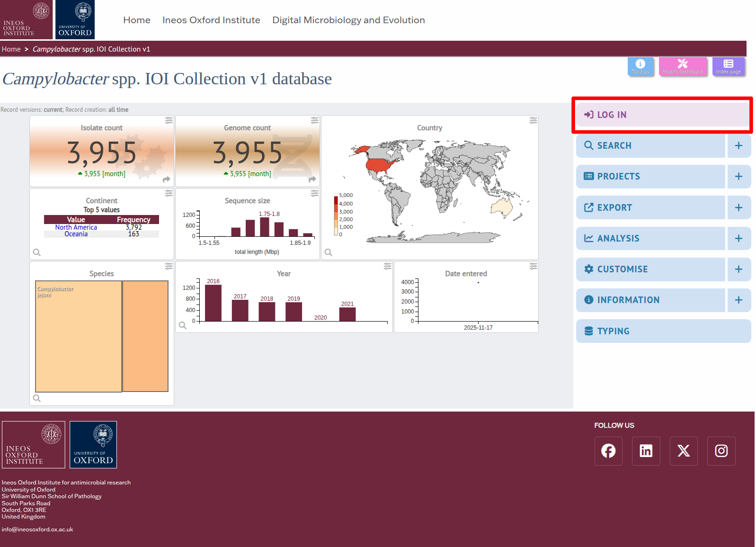Open the Instagram social icon
The image size is (756, 547).
721,451
